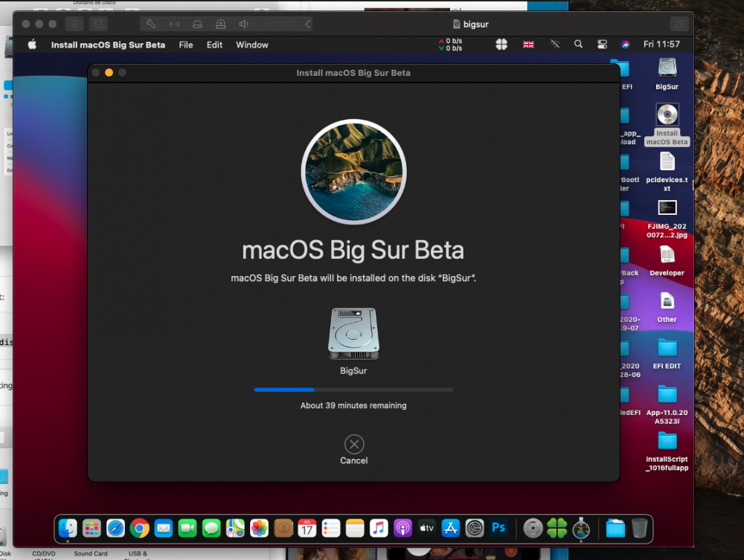Open the clover menu bar icon
744x560 pixels.
(x=501, y=45)
